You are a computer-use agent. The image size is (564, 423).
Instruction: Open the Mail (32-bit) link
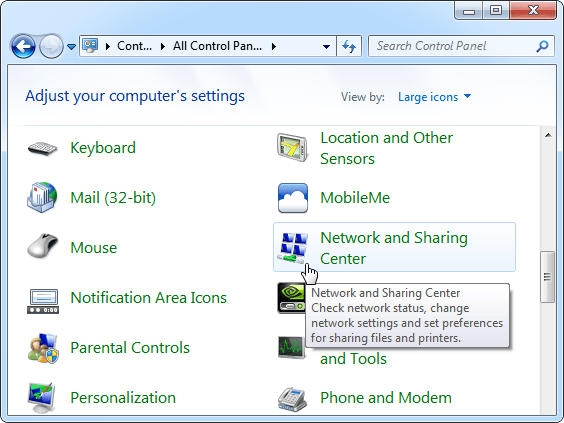click(x=113, y=198)
